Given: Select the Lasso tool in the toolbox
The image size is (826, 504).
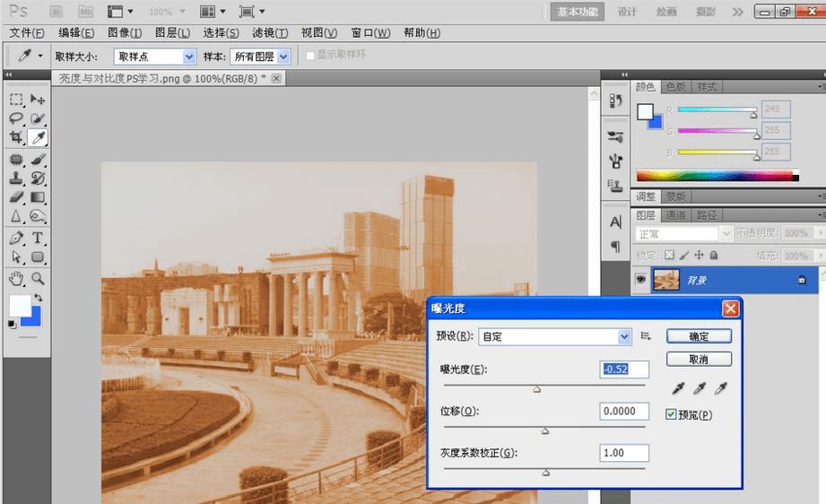Looking at the screenshot, I should click(16, 118).
